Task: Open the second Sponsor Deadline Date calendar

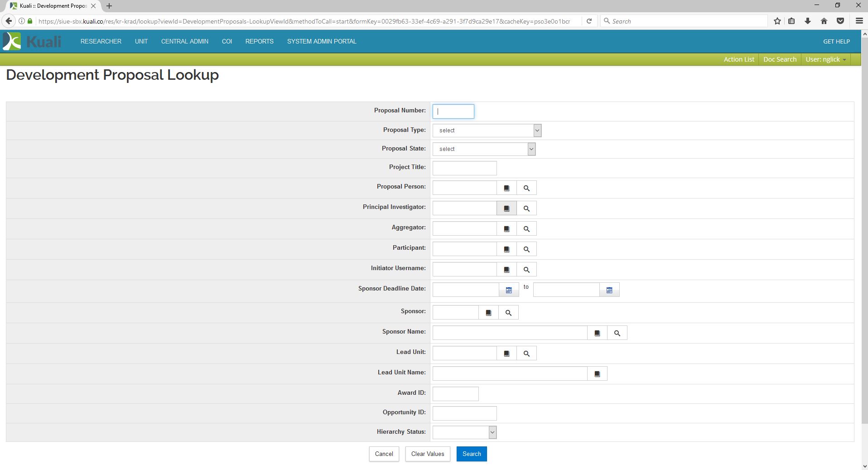Action: 609,290
